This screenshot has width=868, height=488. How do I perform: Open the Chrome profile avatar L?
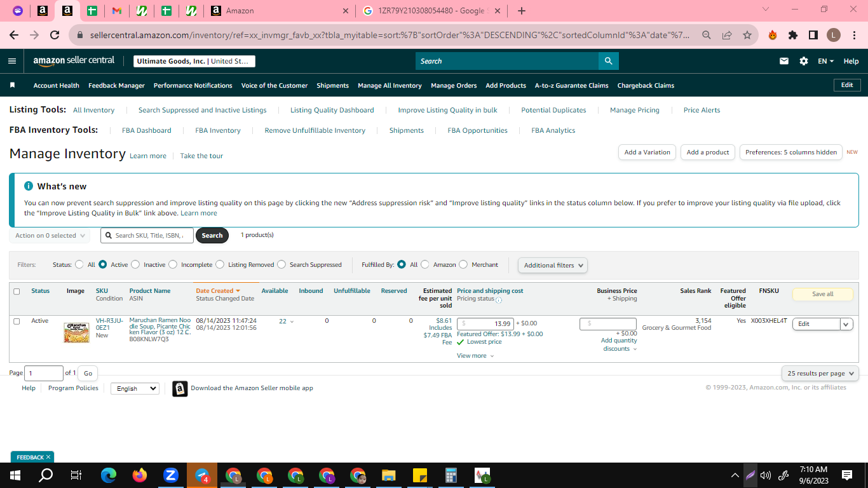pos(833,36)
